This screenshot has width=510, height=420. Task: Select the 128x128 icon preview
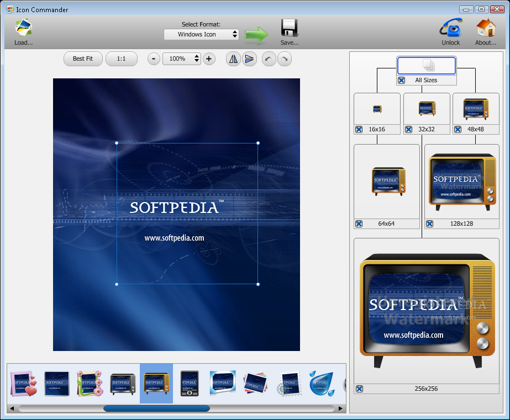pyautogui.click(x=462, y=182)
